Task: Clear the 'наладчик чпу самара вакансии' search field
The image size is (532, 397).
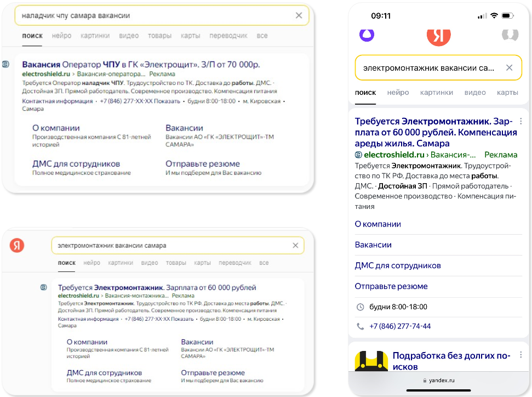Action: (299, 15)
